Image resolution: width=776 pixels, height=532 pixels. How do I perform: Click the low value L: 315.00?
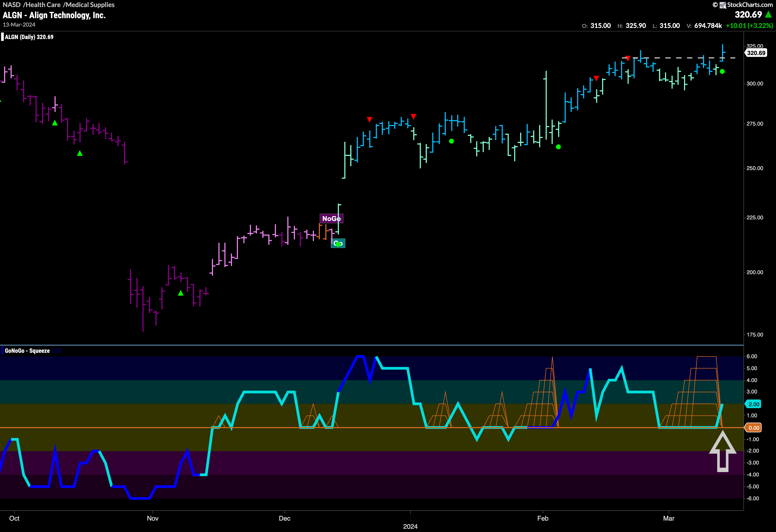pyautogui.click(x=666, y=26)
